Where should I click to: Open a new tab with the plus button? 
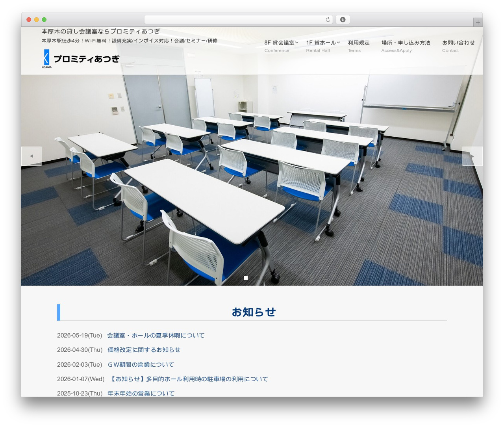coord(478,22)
